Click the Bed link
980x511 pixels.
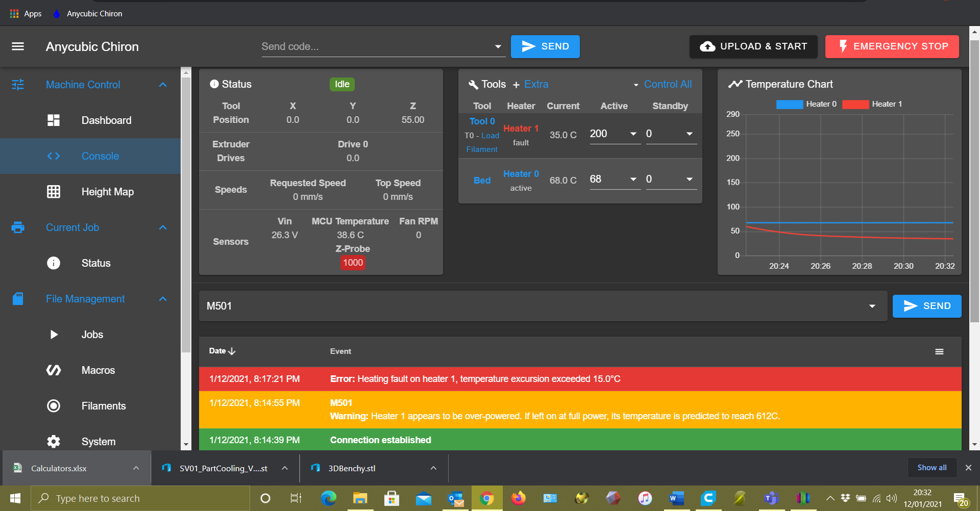point(482,181)
